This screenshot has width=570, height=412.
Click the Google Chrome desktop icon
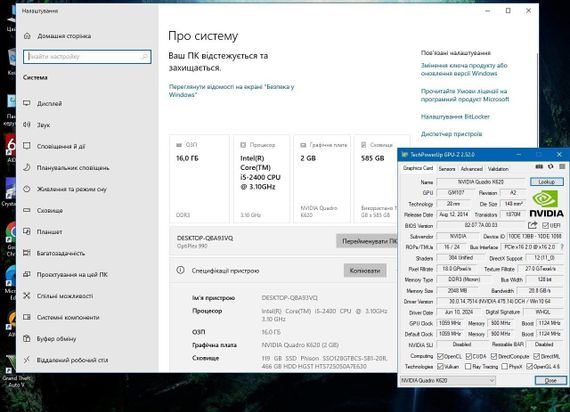point(11,238)
